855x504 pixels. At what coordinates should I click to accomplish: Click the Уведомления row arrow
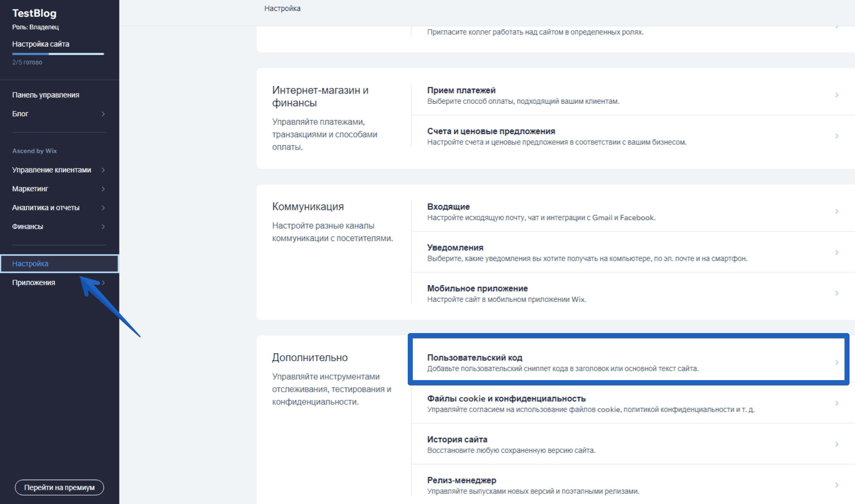(837, 252)
